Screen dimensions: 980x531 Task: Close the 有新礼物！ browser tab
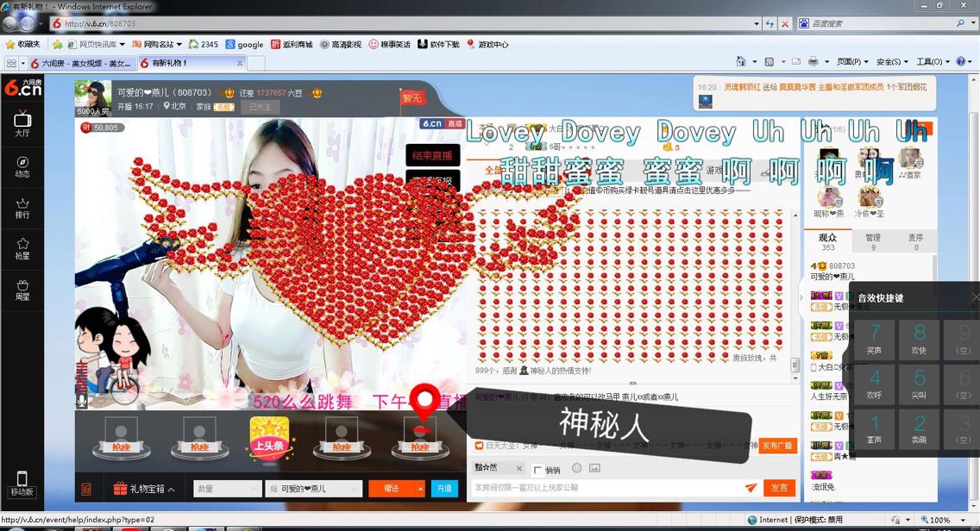pyautogui.click(x=239, y=63)
